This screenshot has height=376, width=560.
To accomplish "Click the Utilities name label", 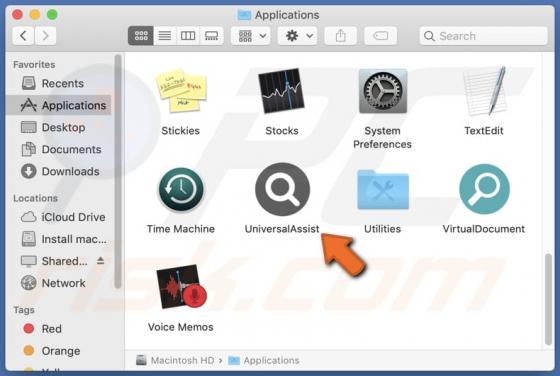I will pos(382,229).
